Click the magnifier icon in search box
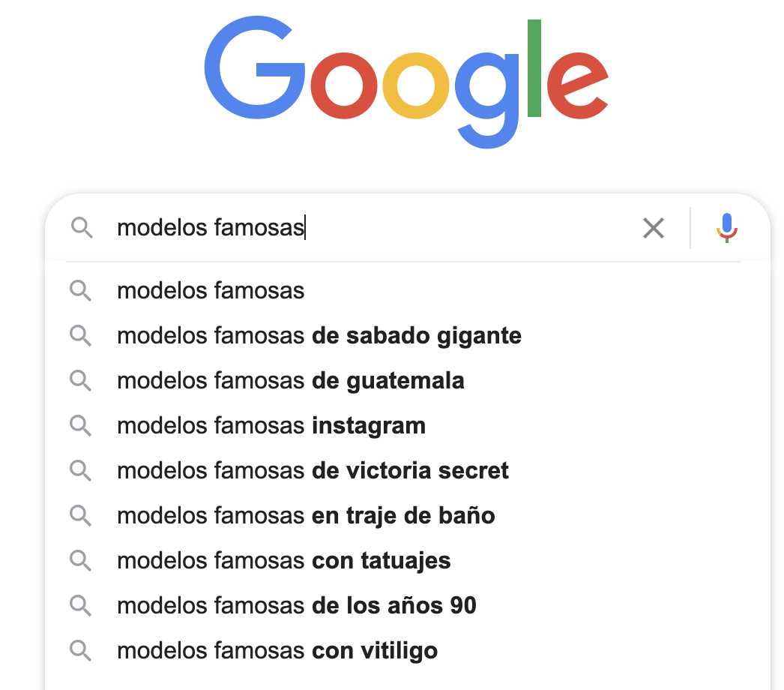784x690 pixels. click(x=82, y=228)
